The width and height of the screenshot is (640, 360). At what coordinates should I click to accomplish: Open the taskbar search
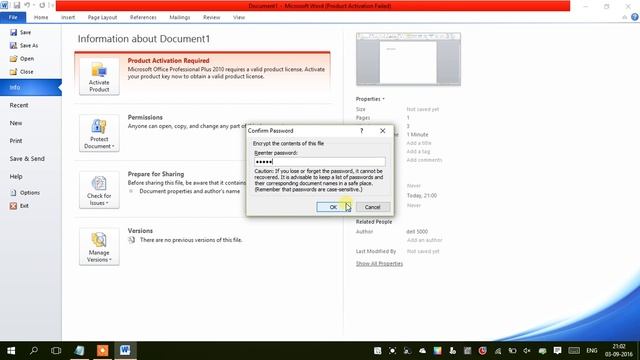coord(34,351)
